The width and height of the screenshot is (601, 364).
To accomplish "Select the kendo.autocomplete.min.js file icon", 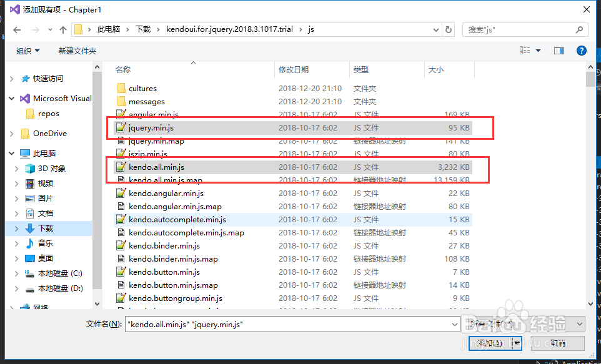I will point(121,220).
